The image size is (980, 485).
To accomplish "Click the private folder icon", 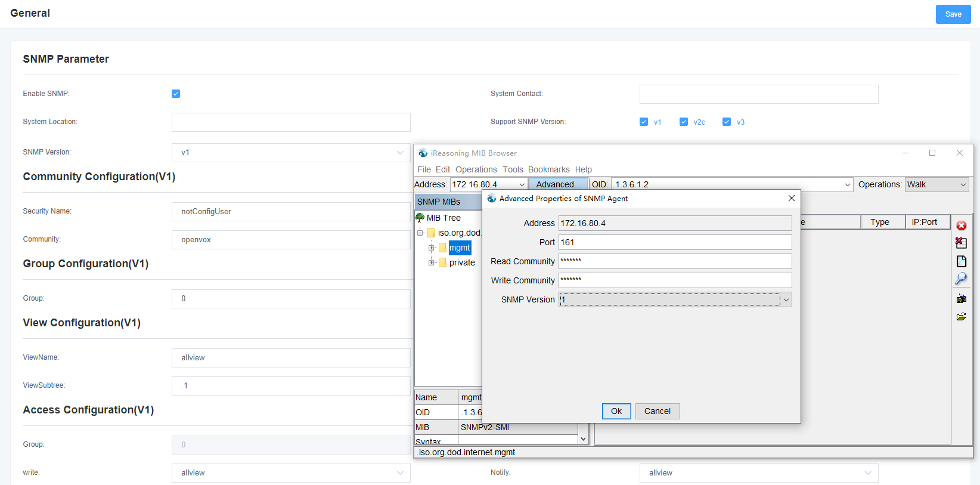I will pos(443,262).
